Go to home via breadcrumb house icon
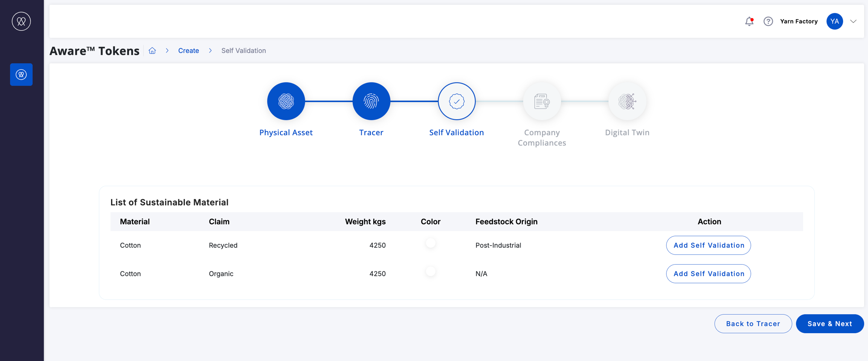Screen dimensions: 868x361 click(152, 50)
